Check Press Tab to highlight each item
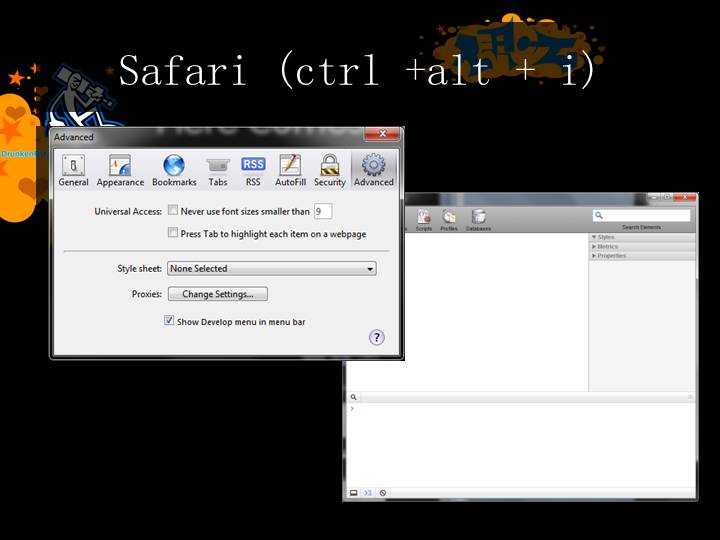Viewport: 720px width, 540px height. pyautogui.click(x=173, y=233)
